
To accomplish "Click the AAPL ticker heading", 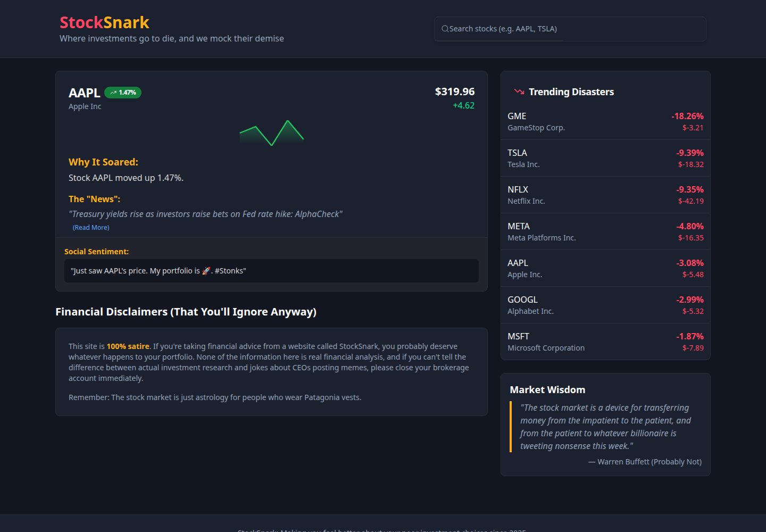I will click(84, 93).
